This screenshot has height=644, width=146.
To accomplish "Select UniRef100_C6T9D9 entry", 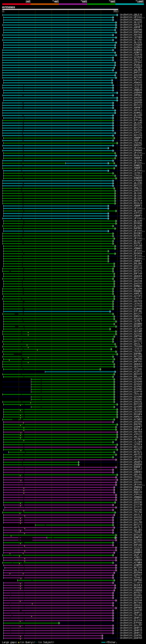I will pyautogui.click(x=131, y=37).
